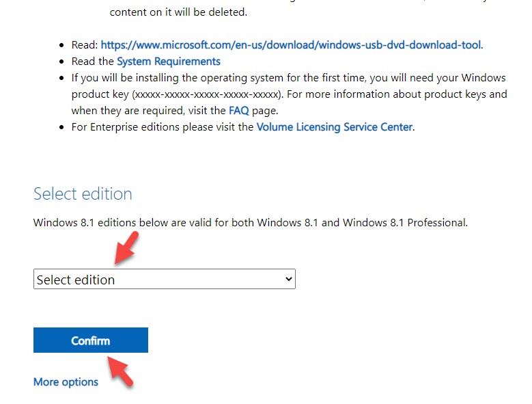Click the 'content on it will be deleted' text
This screenshot has width=532, height=404.
tap(178, 12)
